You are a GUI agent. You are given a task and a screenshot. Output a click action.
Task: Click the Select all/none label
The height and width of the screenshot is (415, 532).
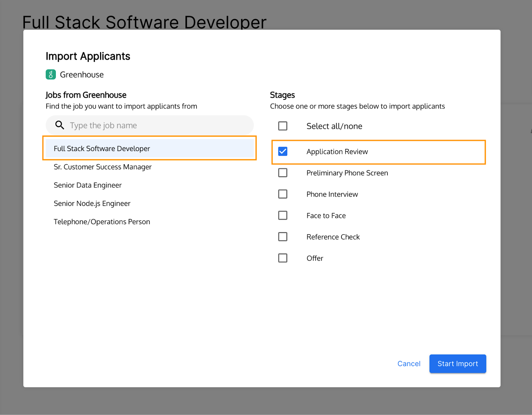click(334, 126)
